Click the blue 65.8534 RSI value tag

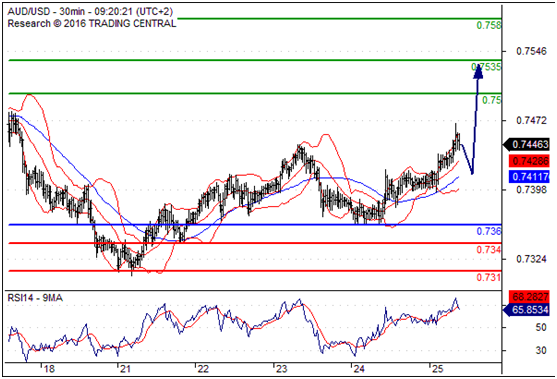tap(526, 310)
